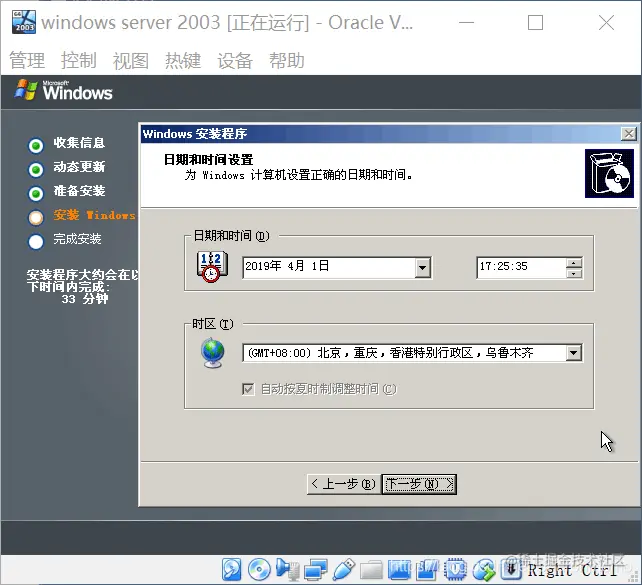Minimize the VirtualBox window
Image resolution: width=642 pixels, height=585 pixels.
click(x=466, y=23)
